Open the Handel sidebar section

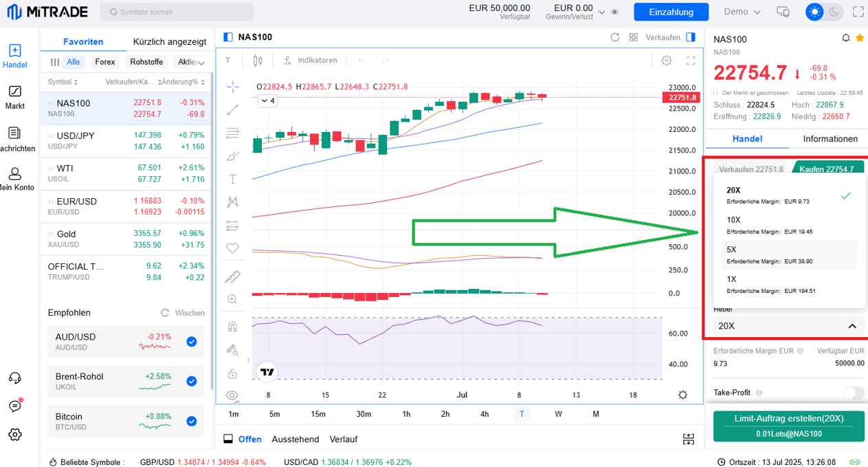15,56
